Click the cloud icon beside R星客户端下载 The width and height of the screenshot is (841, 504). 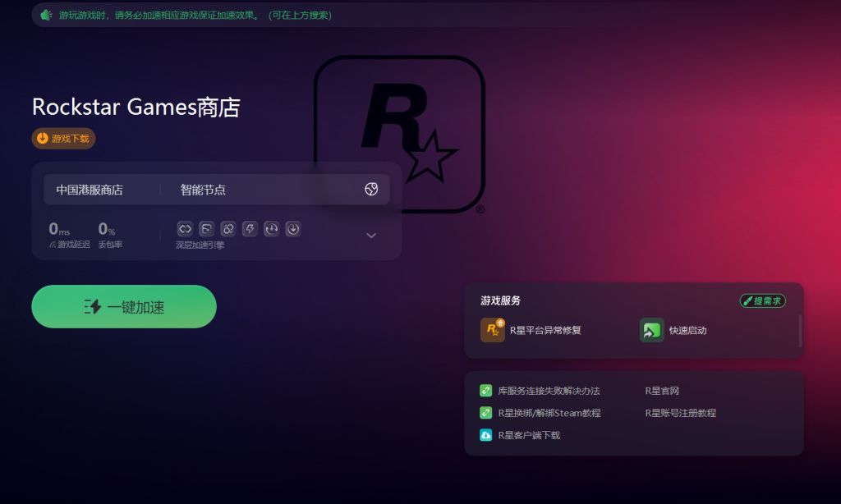click(486, 435)
